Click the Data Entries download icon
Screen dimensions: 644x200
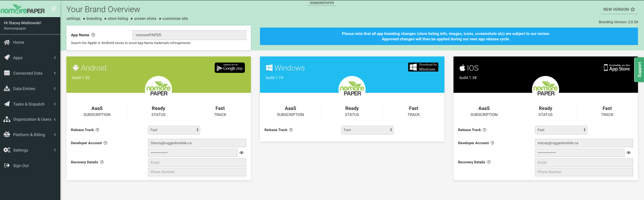pos(7,88)
